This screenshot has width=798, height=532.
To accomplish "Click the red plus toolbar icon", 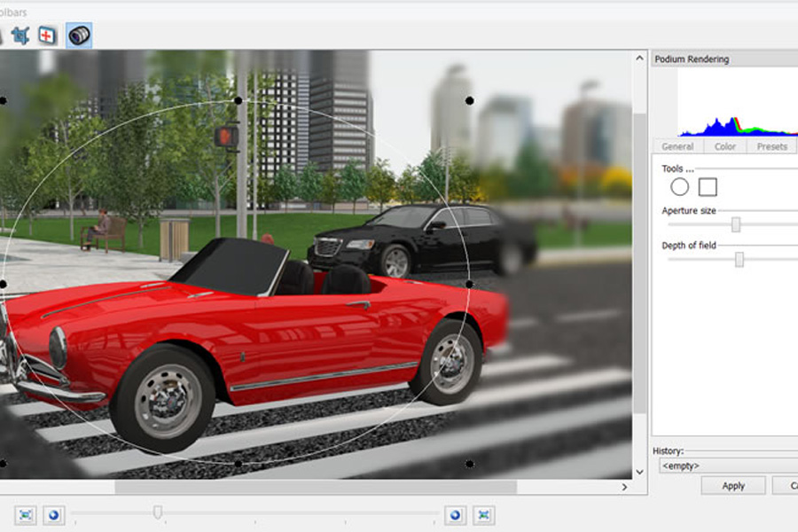I will 48,35.
